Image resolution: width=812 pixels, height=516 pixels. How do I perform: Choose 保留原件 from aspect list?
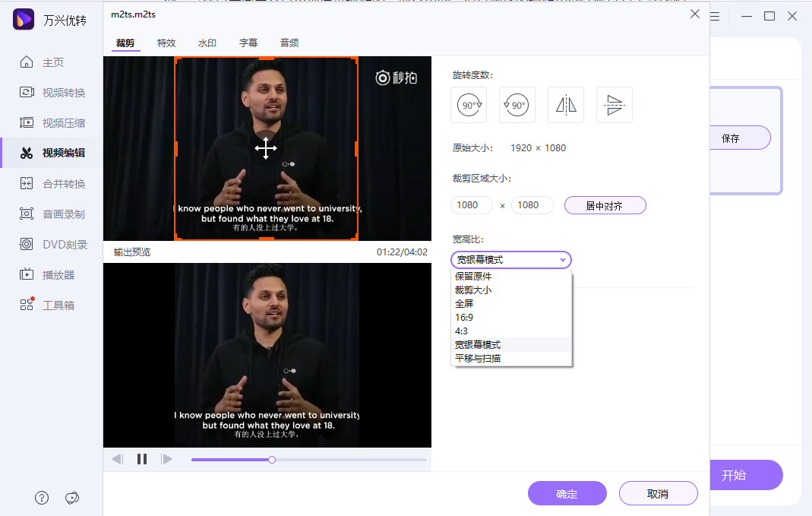(x=512, y=276)
